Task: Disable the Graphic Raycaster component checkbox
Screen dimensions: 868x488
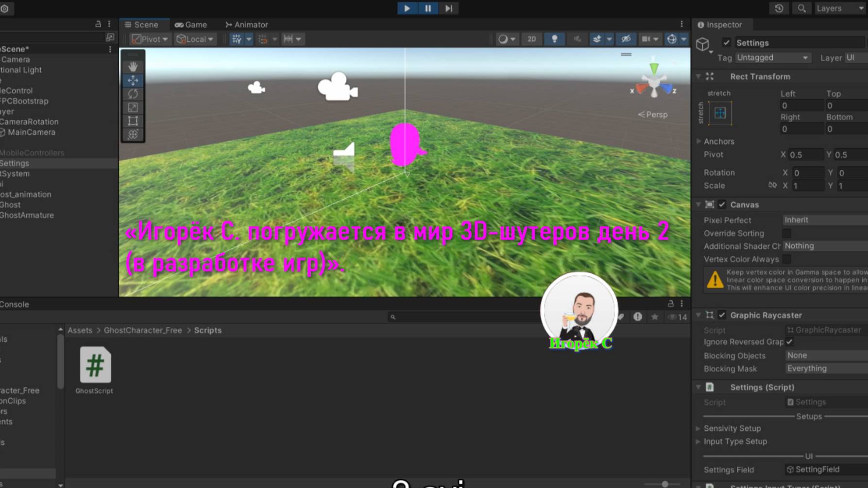Action: pos(722,315)
